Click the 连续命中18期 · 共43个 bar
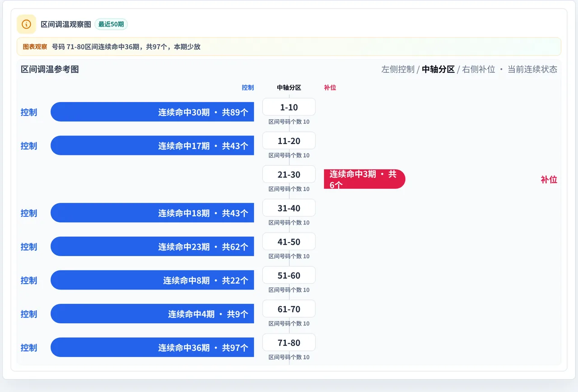This screenshot has height=392, width=578. point(152,213)
